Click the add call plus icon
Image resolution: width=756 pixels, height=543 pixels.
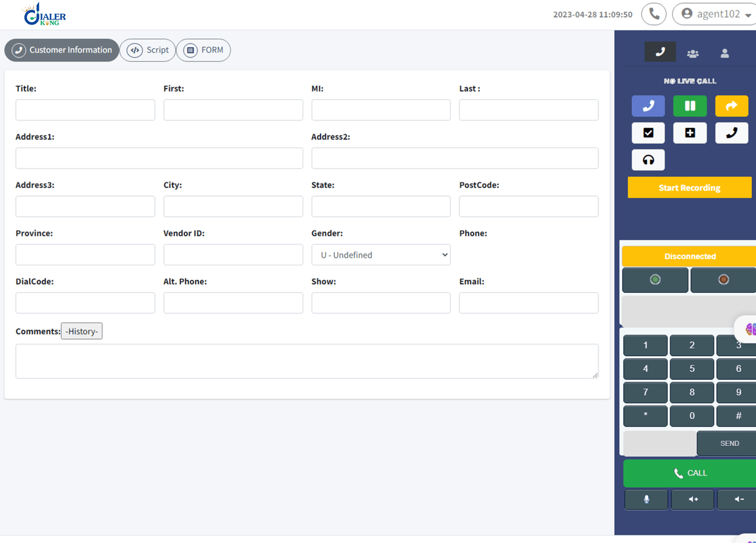[x=690, y=133]
